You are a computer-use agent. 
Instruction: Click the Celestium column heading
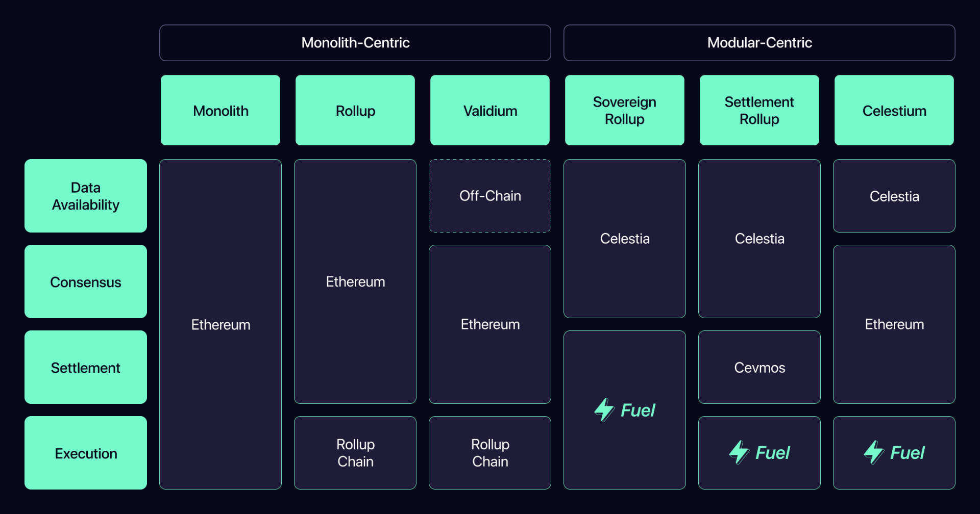click(x=894, y=110)
